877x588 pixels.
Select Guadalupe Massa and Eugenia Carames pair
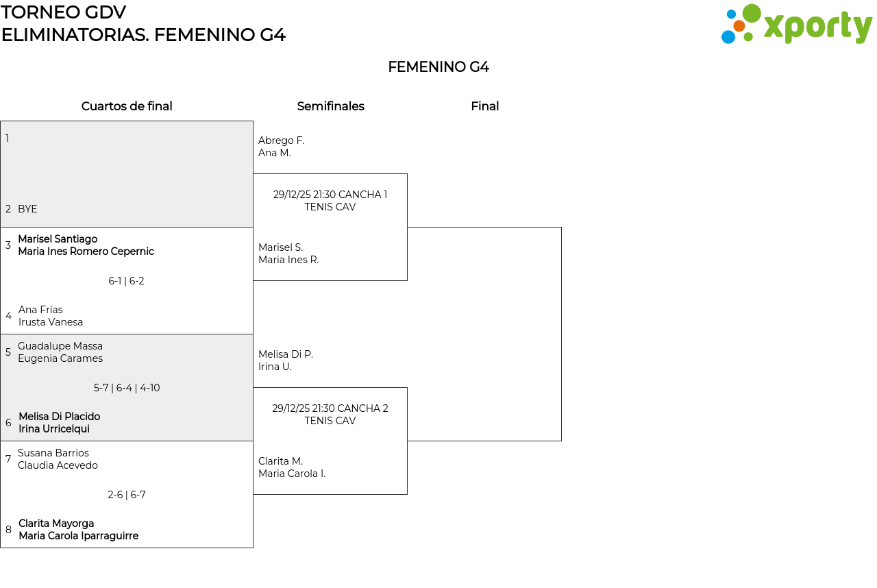click(x=60, y=352)
